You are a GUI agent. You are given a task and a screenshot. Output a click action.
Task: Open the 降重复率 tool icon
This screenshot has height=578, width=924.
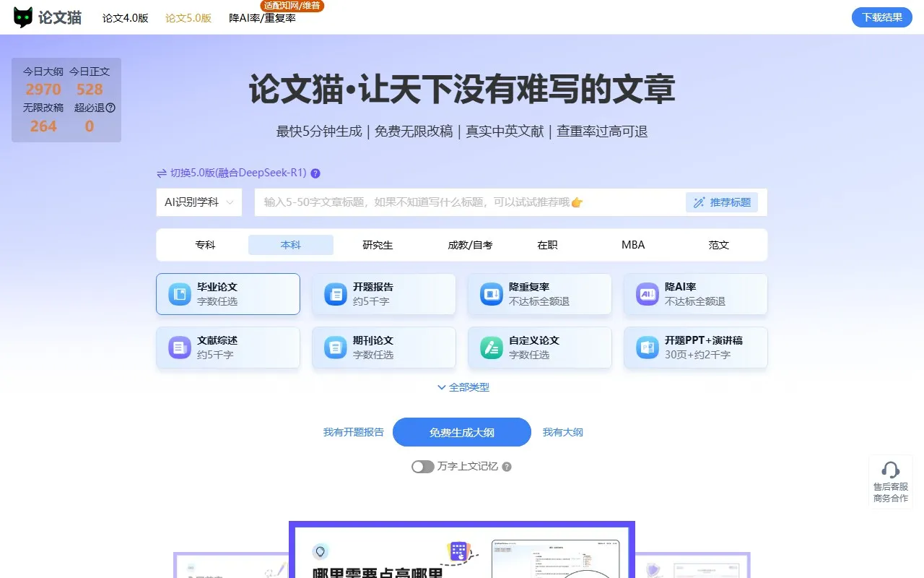coord(490,293)
